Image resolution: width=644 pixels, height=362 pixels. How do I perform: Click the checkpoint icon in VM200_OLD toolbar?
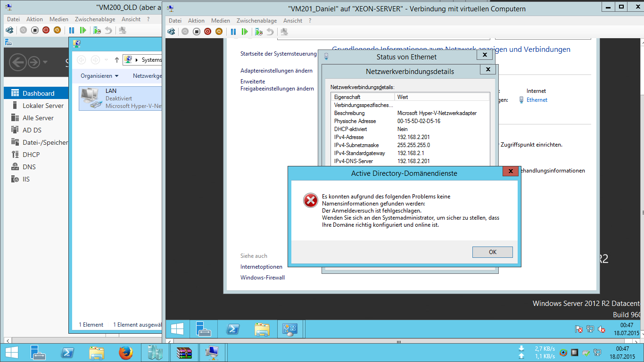tap(97, 30)
